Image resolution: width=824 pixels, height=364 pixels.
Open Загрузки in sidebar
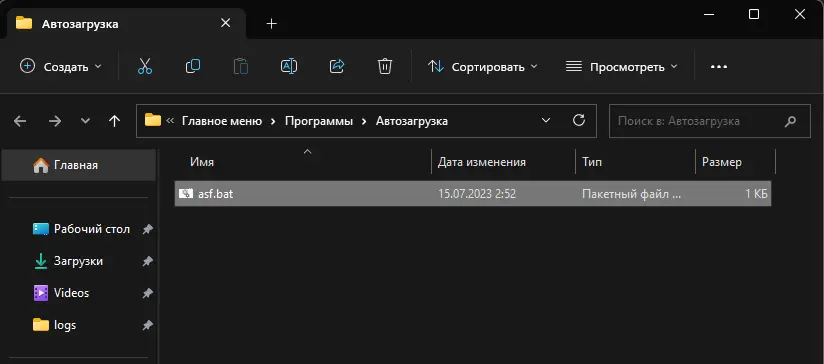click(x=79, y=261)
